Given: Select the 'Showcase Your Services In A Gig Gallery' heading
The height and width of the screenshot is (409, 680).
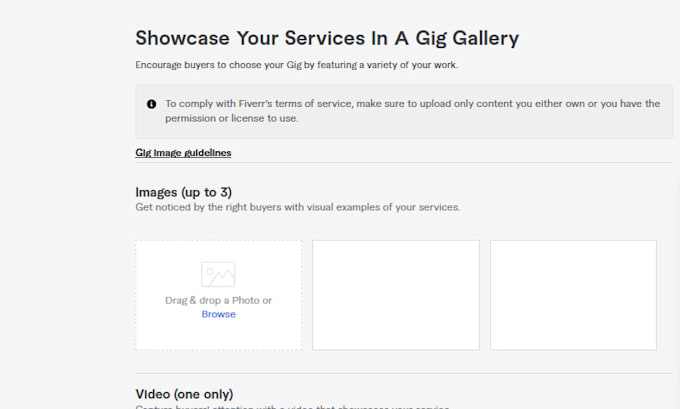Looking at the screenshot, I should (x=327, y=38).
